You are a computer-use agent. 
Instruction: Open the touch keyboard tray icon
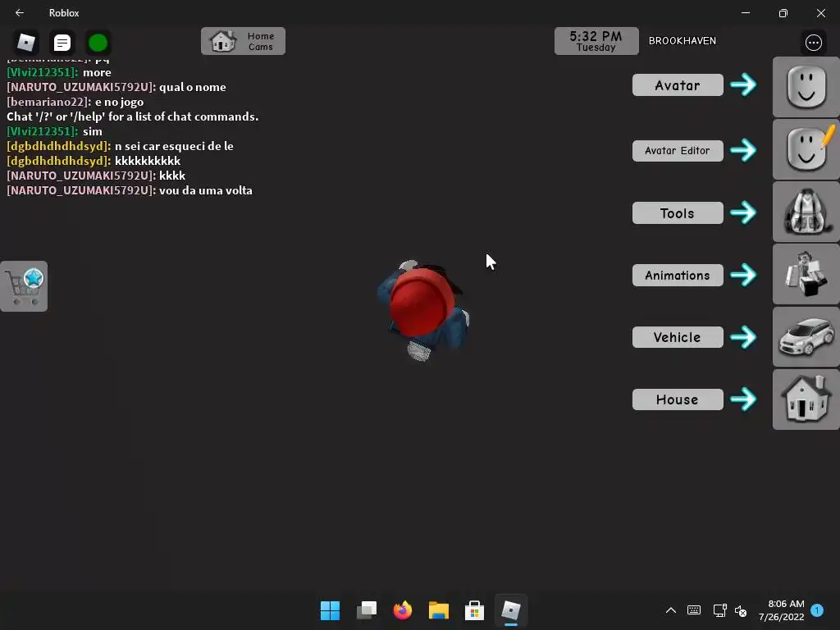pyautogui.click(x=694, y=610)
